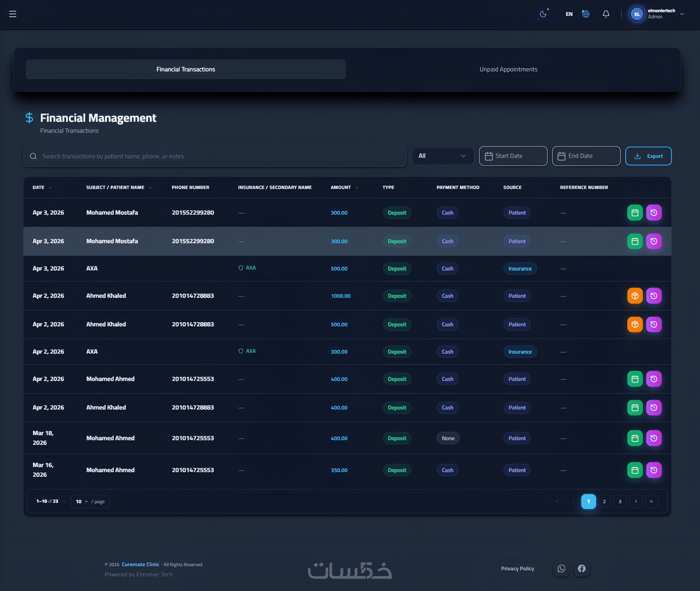Focus the transaction search field
Viewport: 700px width, 591px height.
click(214, 156)
